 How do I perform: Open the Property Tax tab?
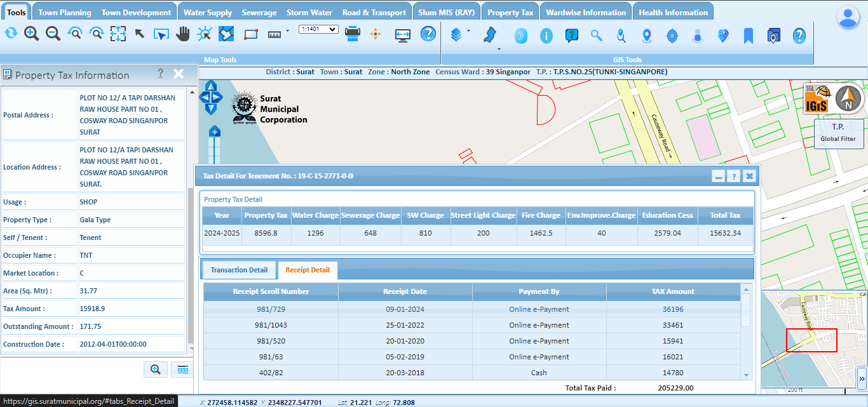[x=510, y=12]
